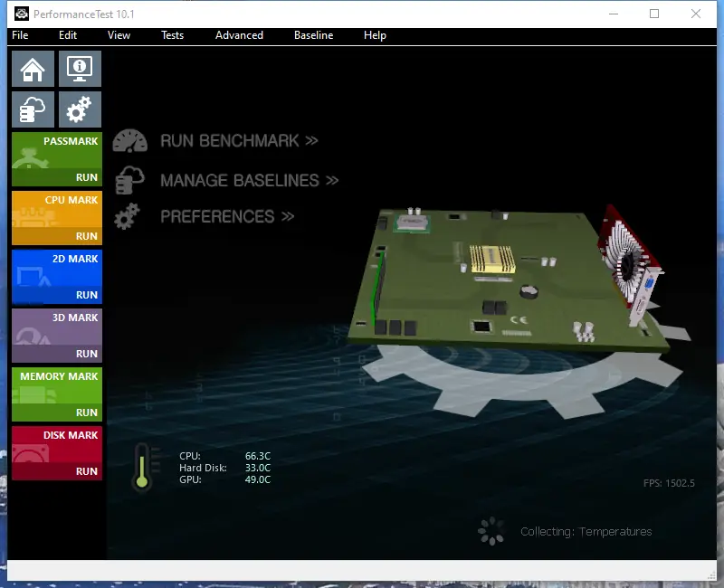This screenshot has width=724, height=588.
Task: Run the 2D Mark test
Action: click(x=57, y=295)
